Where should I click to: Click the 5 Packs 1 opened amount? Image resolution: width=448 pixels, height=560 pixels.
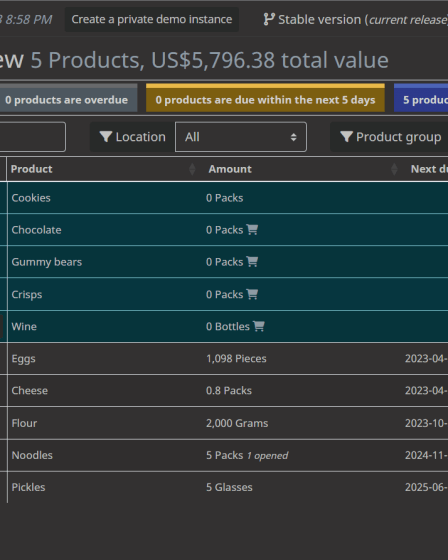click(247, 455)
